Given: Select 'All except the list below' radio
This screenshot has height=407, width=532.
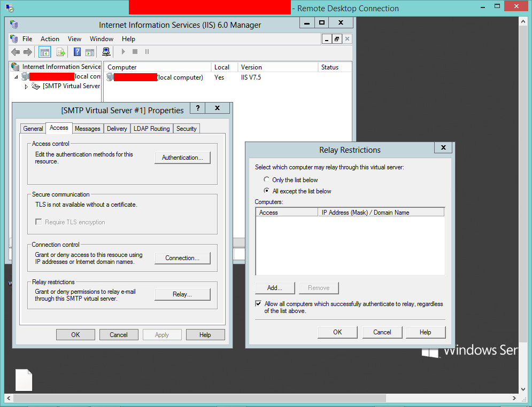Looking at the screenshot, I should (267, 191).
